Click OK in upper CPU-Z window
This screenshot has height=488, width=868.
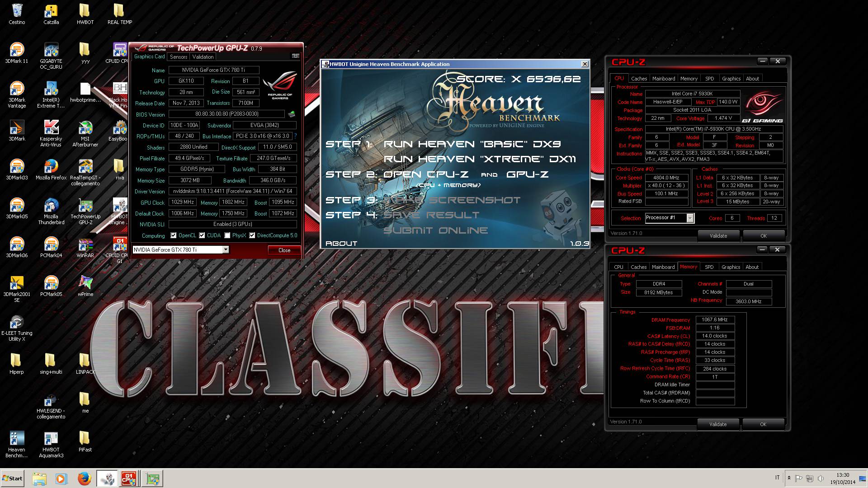[x=764, y=236]
